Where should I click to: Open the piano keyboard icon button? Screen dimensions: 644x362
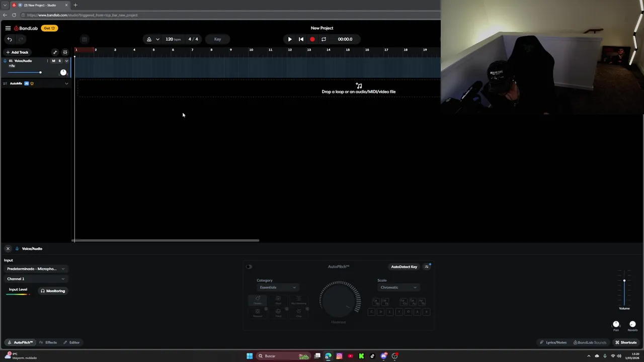85,39
